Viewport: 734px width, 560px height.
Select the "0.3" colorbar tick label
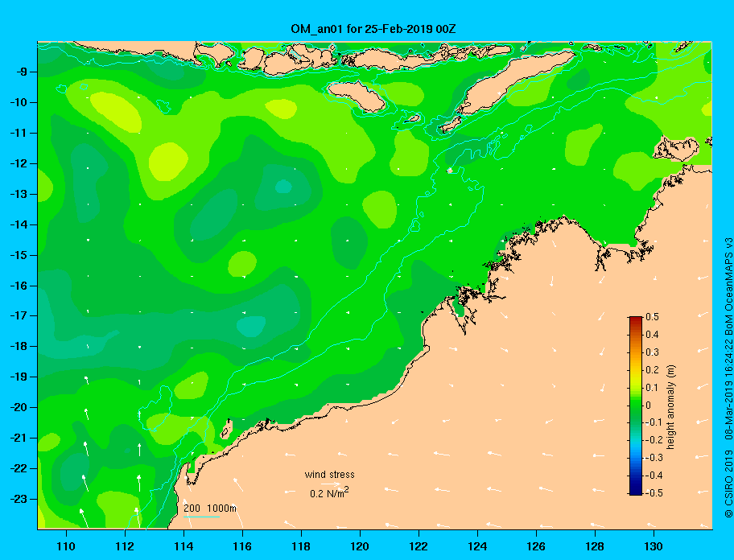click(652, 352)
